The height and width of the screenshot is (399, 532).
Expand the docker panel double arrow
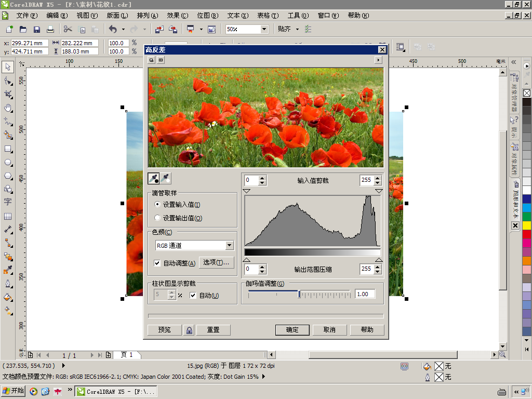click(x=514, y=62)
